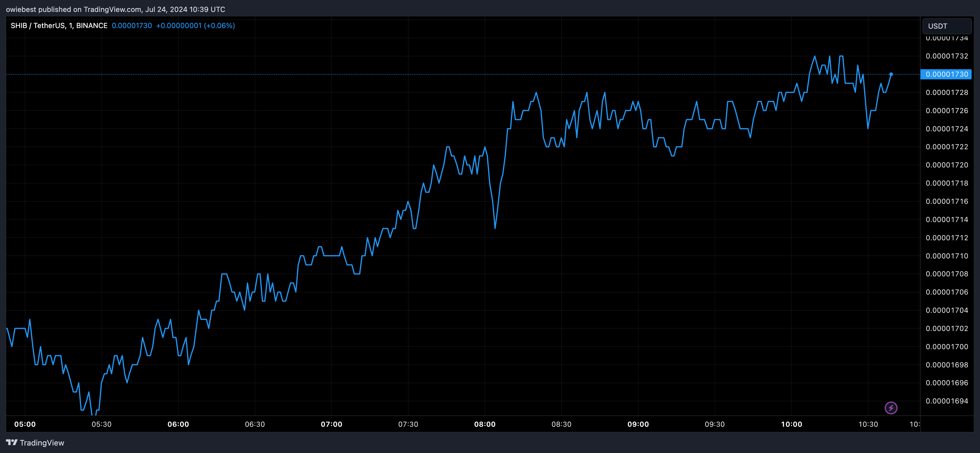Screen dimensions: 980x453
Task: Click the 09:30 time axis label
Action: [715, 424]
